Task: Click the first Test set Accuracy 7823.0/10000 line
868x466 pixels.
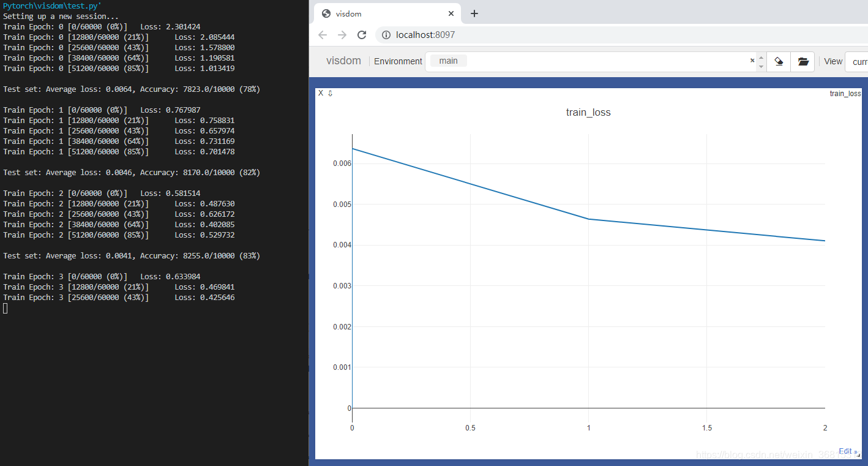Action: tap(132, 89)
